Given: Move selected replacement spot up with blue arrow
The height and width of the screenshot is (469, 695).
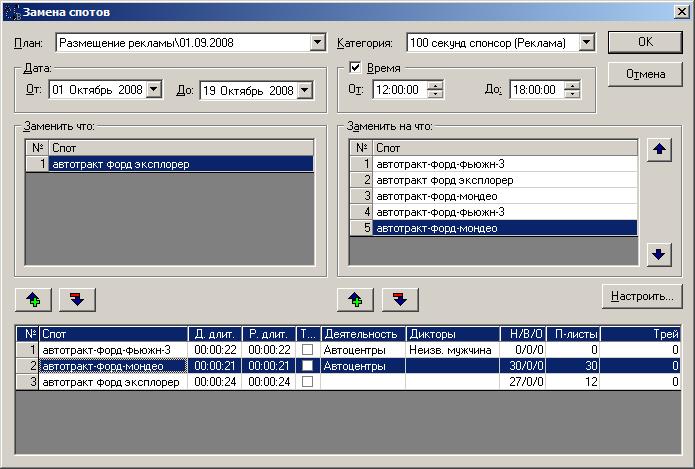Looking at the screenshot, I should [659, 149].
